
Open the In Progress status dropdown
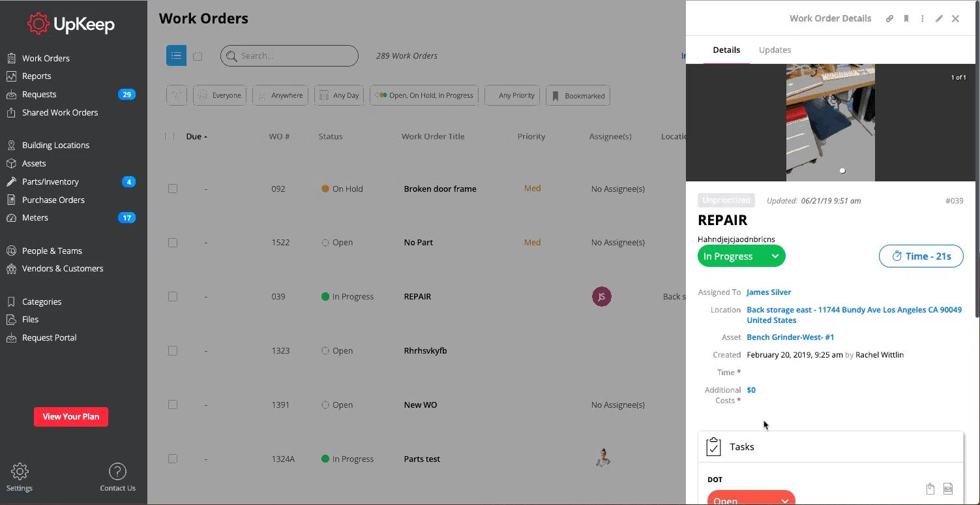(x=741, y=256)
